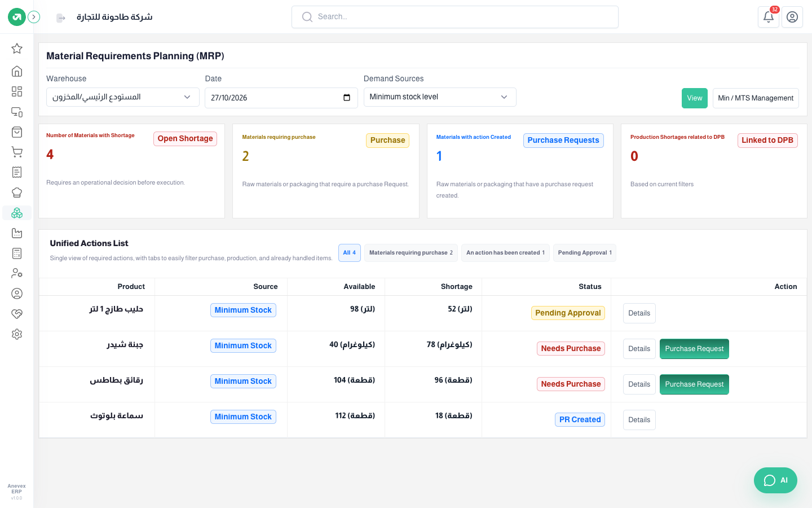Click the green Anevex logo icon
Viewport: 812px width, 508px height.
click(17, 17)
